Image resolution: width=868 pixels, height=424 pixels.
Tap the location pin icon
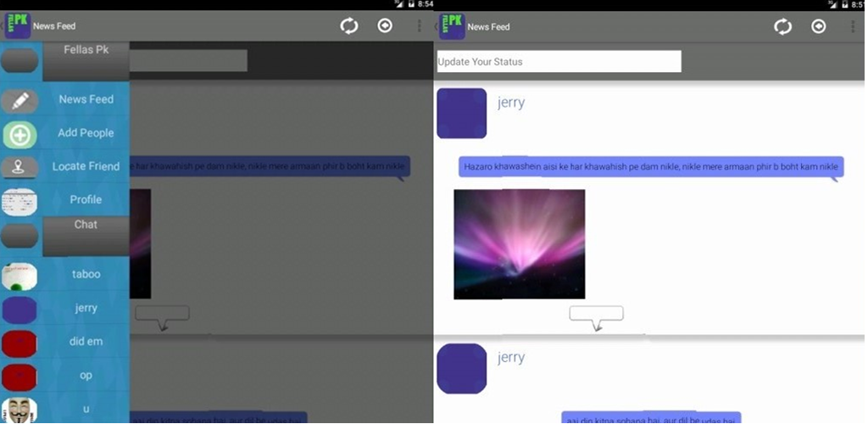(19, 166)
